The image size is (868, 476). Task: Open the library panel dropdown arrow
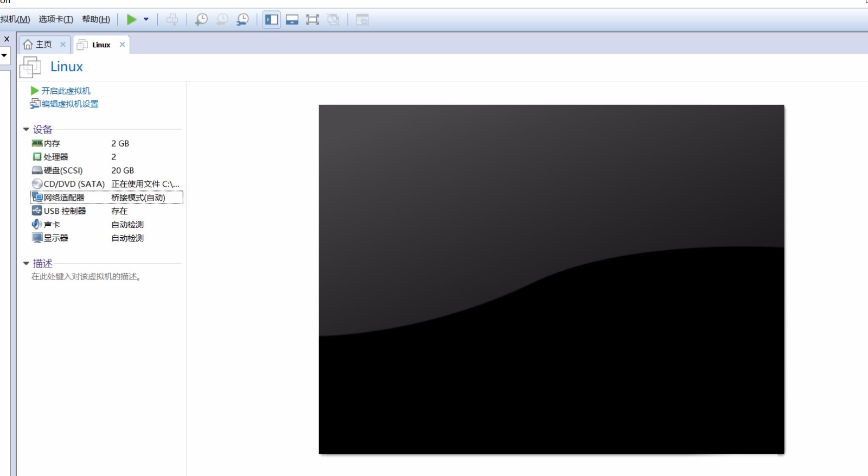coord(4,55)
